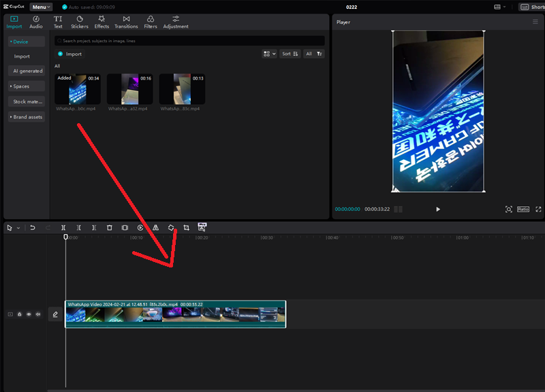Open the Effects panel
This screenshot has width=545, height=392.
(102, 22)
